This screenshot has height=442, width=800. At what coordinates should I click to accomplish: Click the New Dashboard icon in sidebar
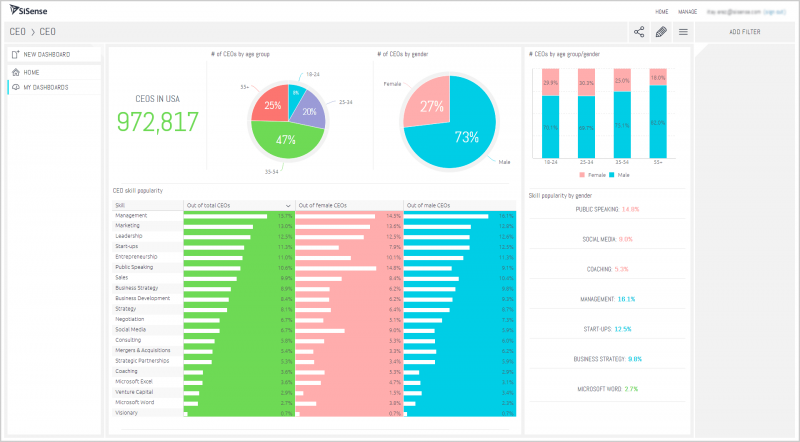tap(15, 54)
